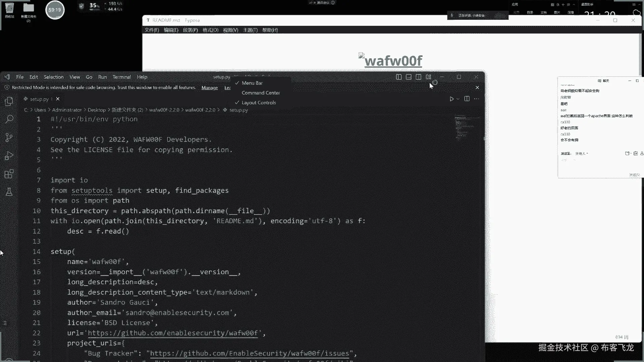Close the setup.py editor tab
This screenshot has height=362, width=644.
pos(58,99)
